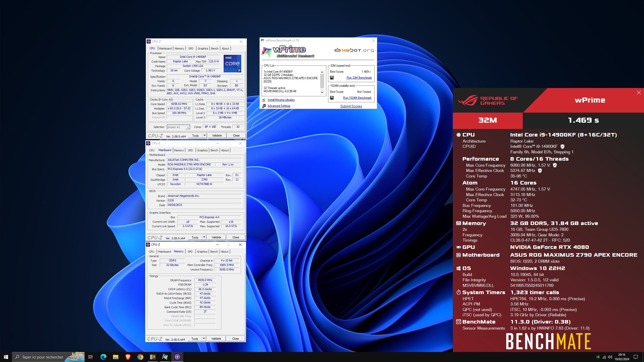Click the NVIDIA tray icon
Image resolution: width=644 pixels, height=362 pixels.
[x=598, y=357]
